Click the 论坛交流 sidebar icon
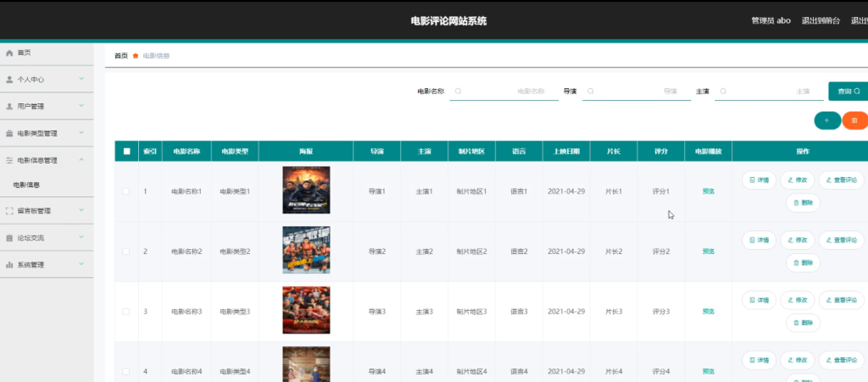The width and height of the screenshot is (868, 382). coord(8,238)
